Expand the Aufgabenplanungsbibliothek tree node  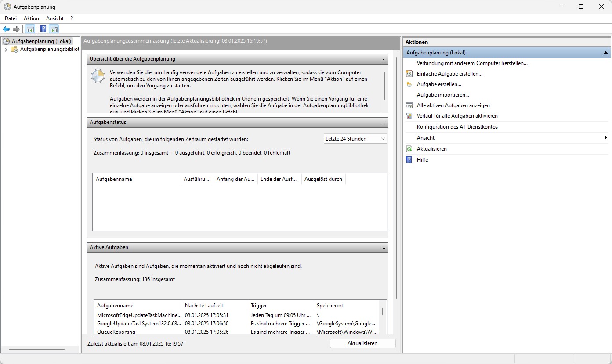6,50
